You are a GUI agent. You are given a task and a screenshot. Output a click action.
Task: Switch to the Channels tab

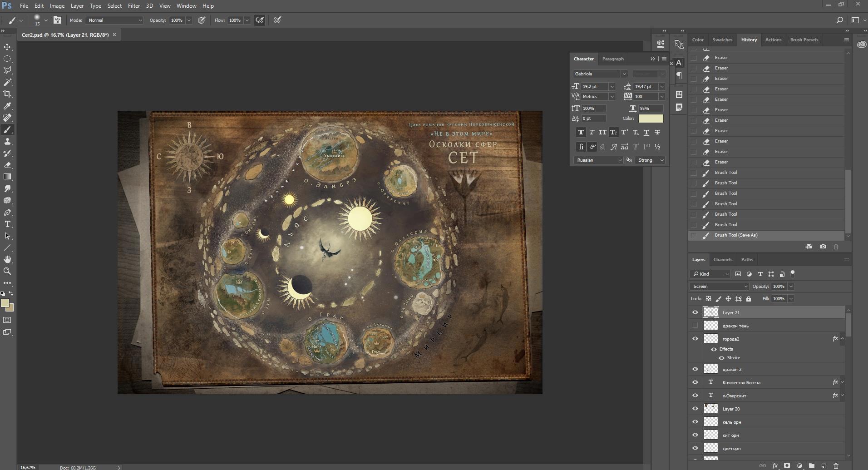tap(723, 260)
